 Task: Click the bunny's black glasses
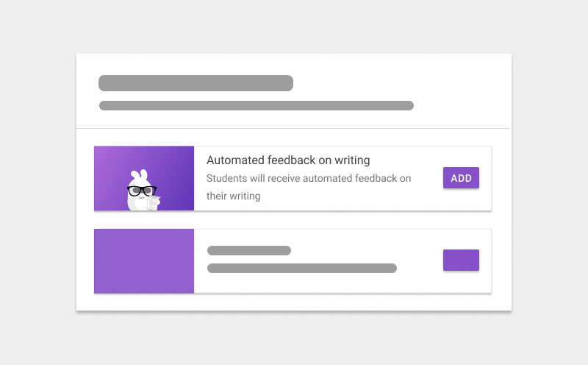pyautogui.click(x=140, y=191)
